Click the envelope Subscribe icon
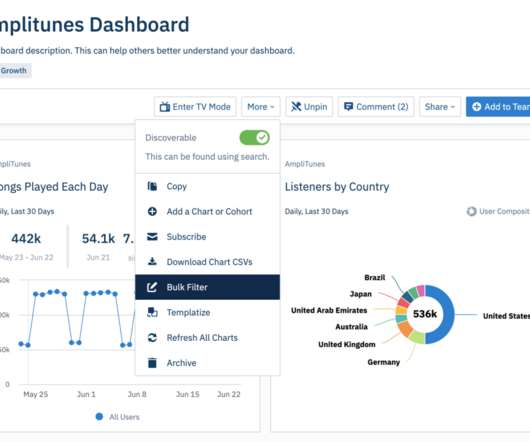 tap(152, 237)
